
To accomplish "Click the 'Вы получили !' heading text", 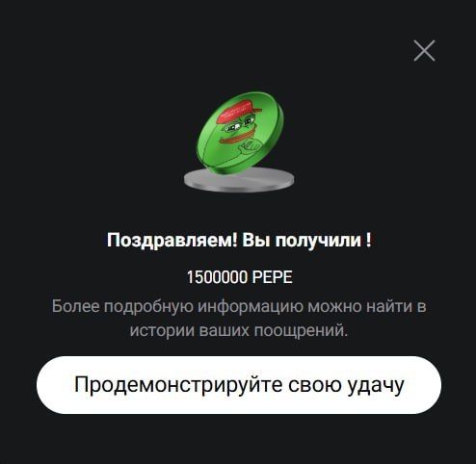I will [306, 240].
